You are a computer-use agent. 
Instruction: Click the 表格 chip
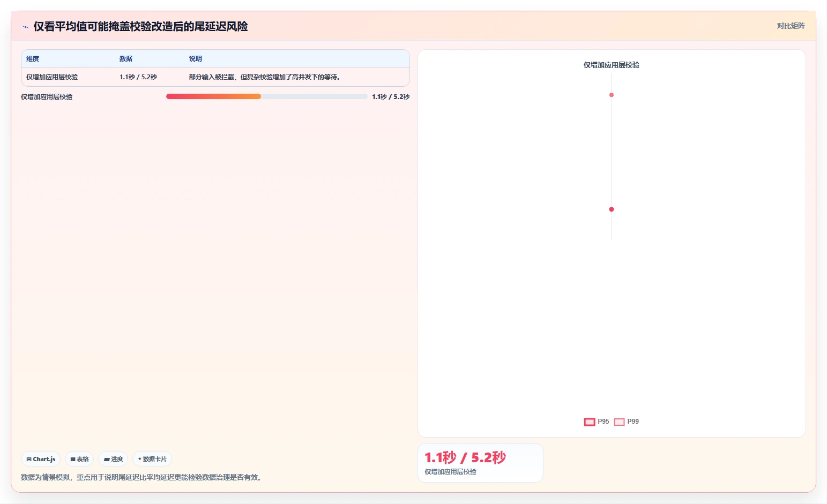(x=79, y=459)
